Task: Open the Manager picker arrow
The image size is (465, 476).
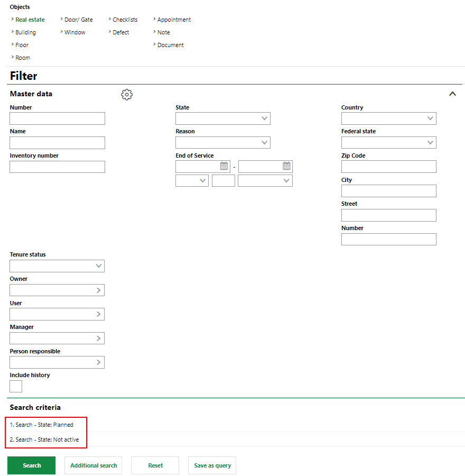Action: [x=98, y=338]
